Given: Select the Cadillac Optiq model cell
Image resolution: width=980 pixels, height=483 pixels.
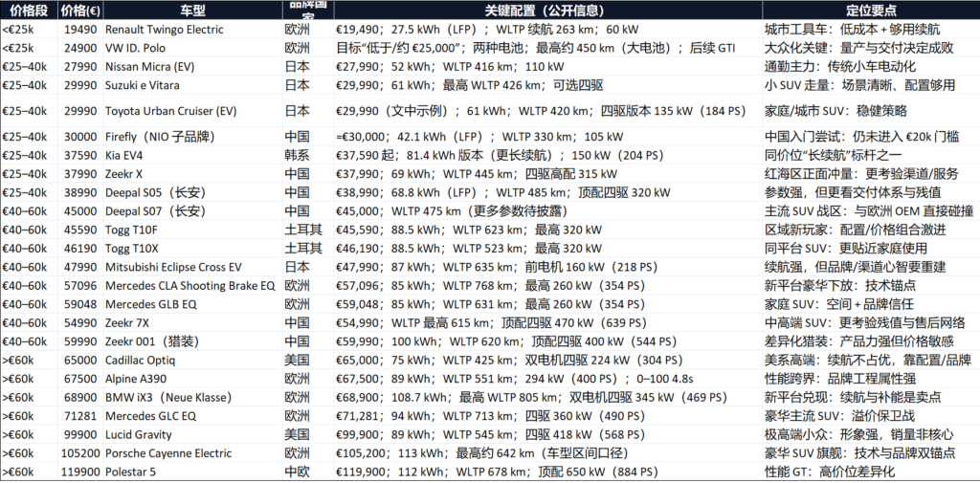Looking at the screenshot, I should coord(143,361).
